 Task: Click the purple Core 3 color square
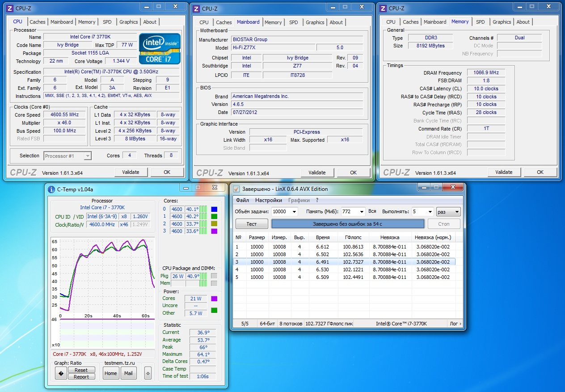click(x=214, y=231)
